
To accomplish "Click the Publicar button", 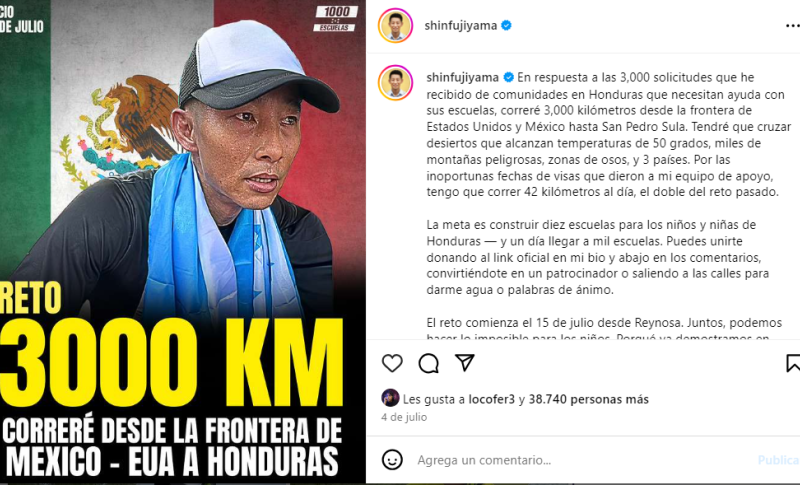I will pos(779,460).
